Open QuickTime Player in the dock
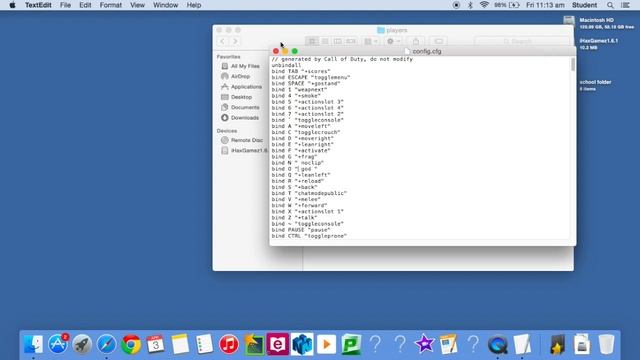This screenshot has height=360, width=640. pos(498,344)
